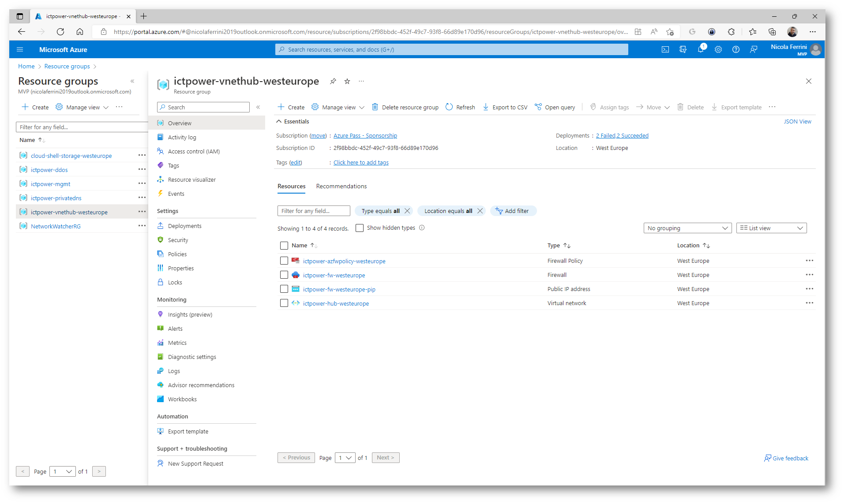
Task: Open the ictpower-hub-westeurope virtual network
Action: [x=335, y=303]
